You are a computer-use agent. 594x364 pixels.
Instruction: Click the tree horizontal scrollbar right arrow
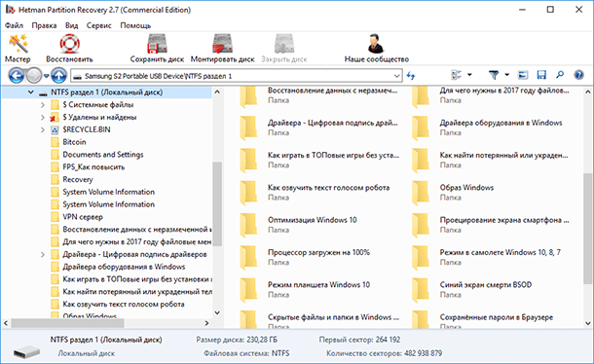(206, 323)
